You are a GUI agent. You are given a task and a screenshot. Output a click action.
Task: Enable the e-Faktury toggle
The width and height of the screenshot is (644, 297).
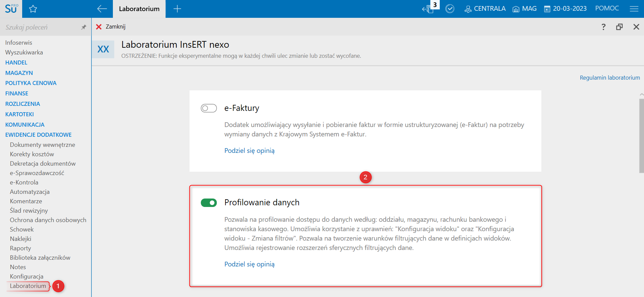[x=209, y=108]
